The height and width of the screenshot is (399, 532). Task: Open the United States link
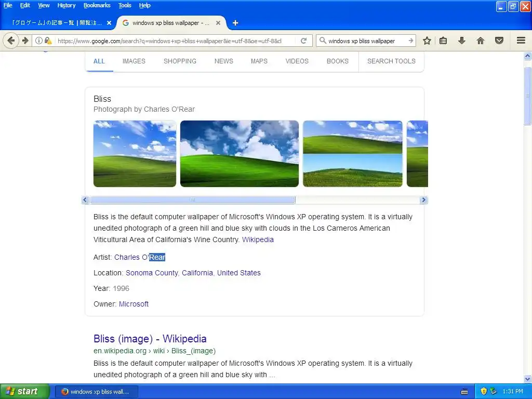click(x=239, y=273)
